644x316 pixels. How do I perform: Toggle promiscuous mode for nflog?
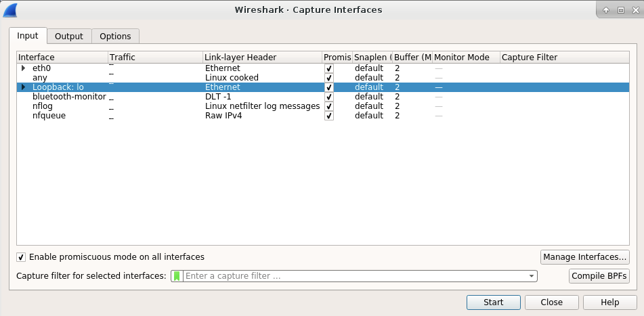coord(329,106)
